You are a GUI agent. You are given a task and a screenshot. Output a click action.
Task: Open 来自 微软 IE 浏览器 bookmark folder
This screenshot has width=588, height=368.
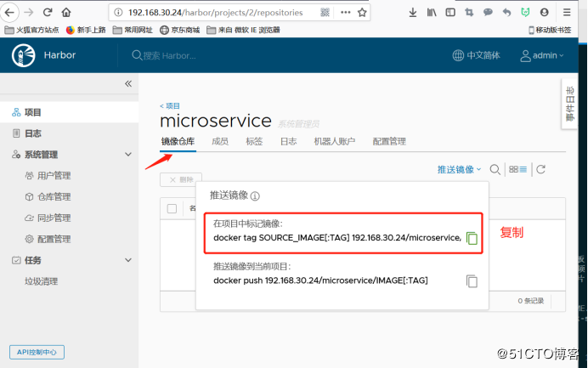243,30
